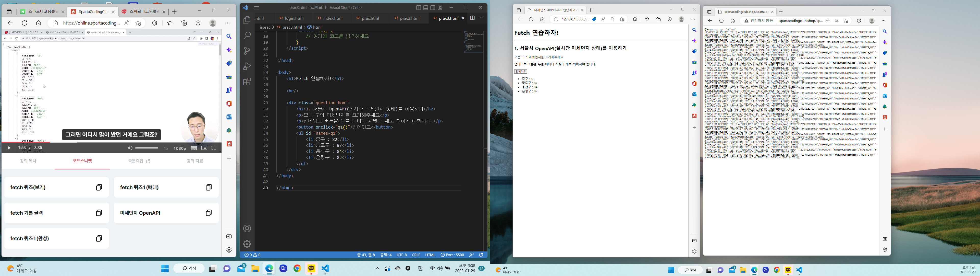Copy the 미세먼지 OpenAPI snippet
Image resolution: width=980 pixels, height=276 pixels.
[x=209, y=213]
